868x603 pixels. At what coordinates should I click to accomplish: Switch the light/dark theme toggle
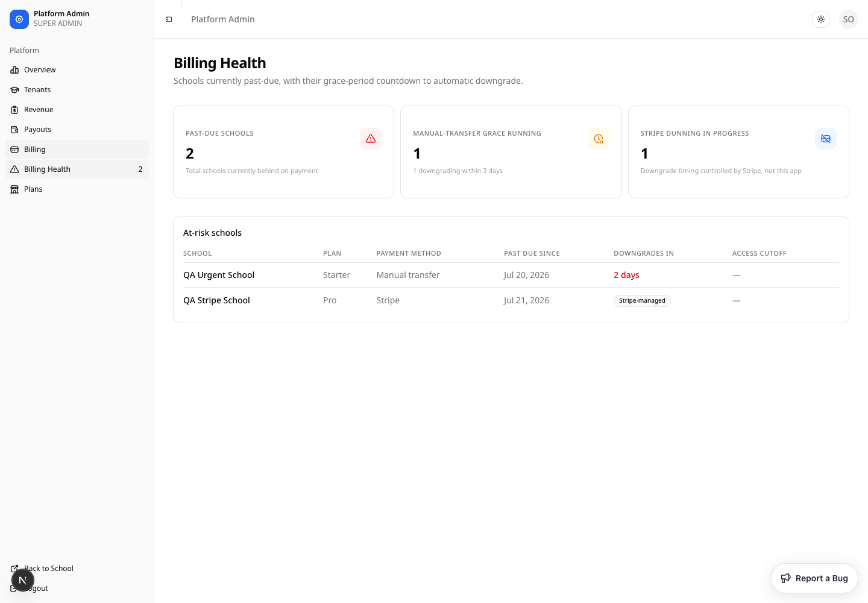tap(821, 19)
